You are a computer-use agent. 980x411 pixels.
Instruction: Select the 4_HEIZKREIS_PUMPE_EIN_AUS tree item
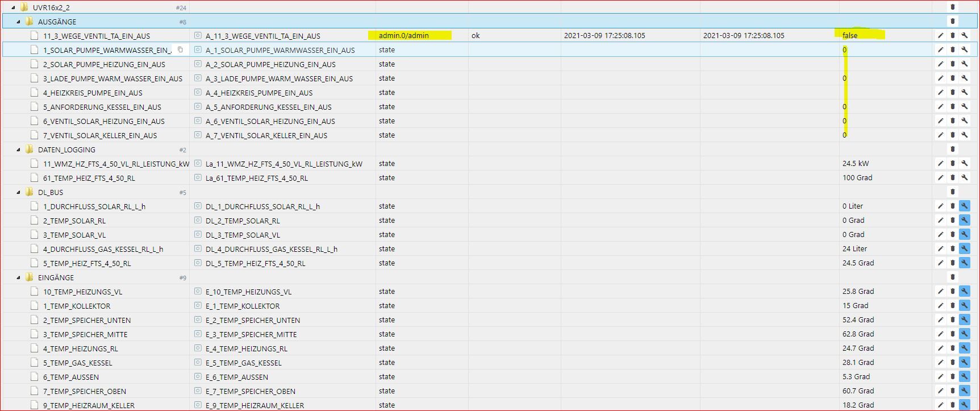(93, 93)
